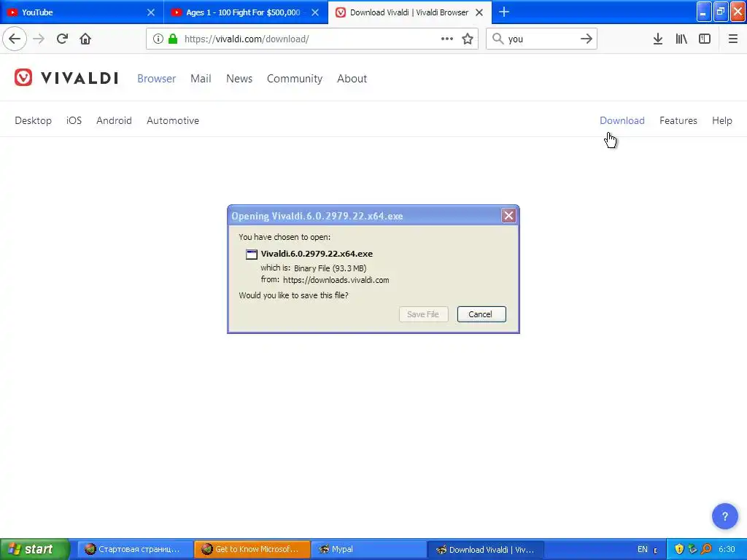Click the Vivaldi logo

(66, 77)
